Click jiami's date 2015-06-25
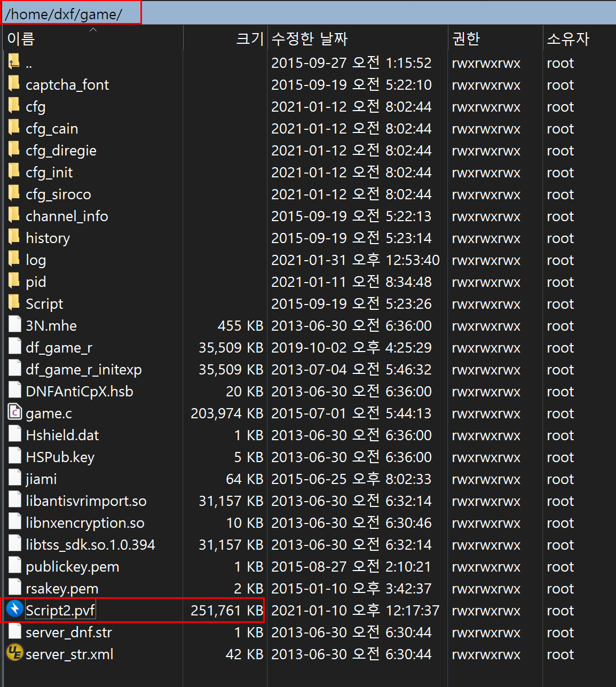This screenshot has width=616, height=687. [x=351, y=479]
